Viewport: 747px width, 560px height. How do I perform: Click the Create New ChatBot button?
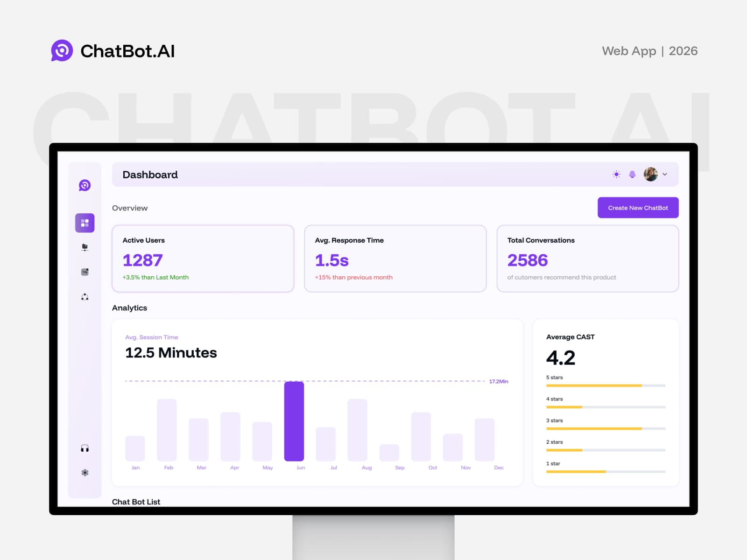[x=638, y=208]
